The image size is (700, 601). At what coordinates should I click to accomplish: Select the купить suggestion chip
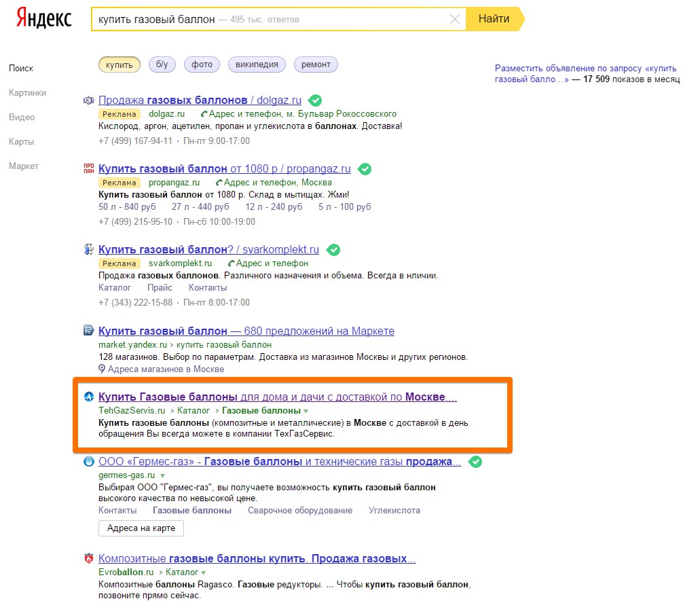coord(119,65)
